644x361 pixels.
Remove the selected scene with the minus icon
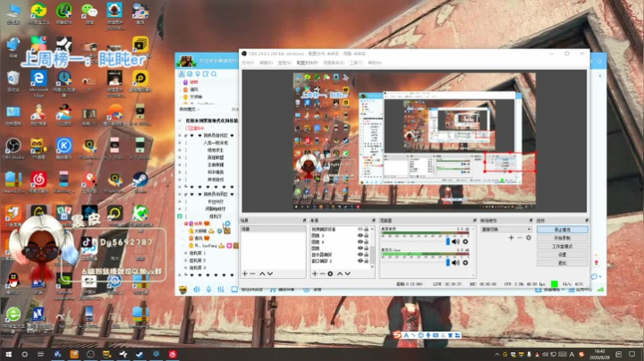252,273
